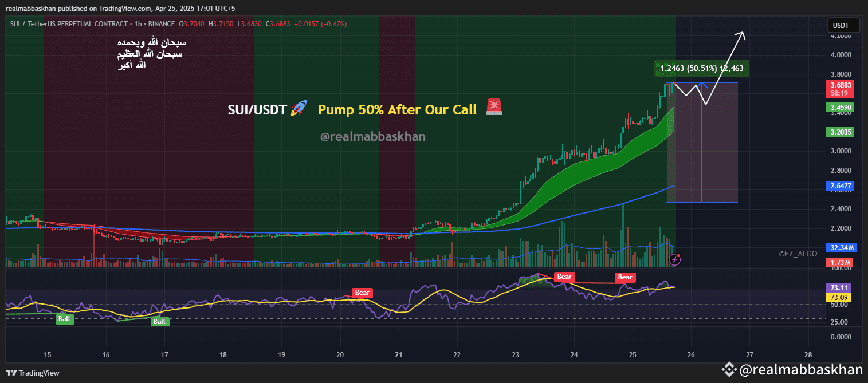Click the 4.2000 price axis tick

(840, 35)
